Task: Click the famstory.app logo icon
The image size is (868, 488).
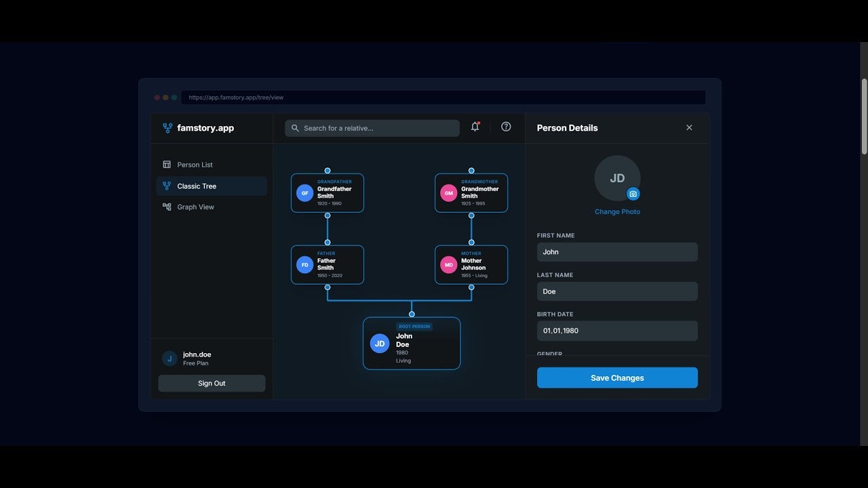Action: point(167,128)
